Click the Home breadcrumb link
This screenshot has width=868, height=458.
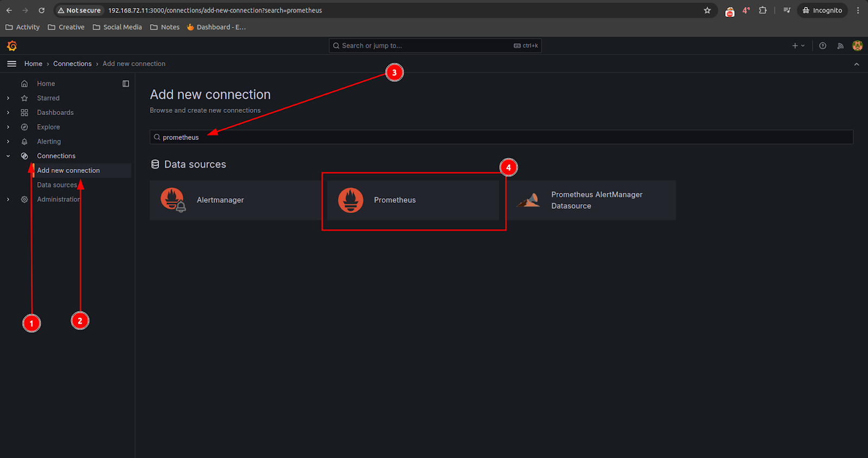pyautogui.click(x=33, y=64)
